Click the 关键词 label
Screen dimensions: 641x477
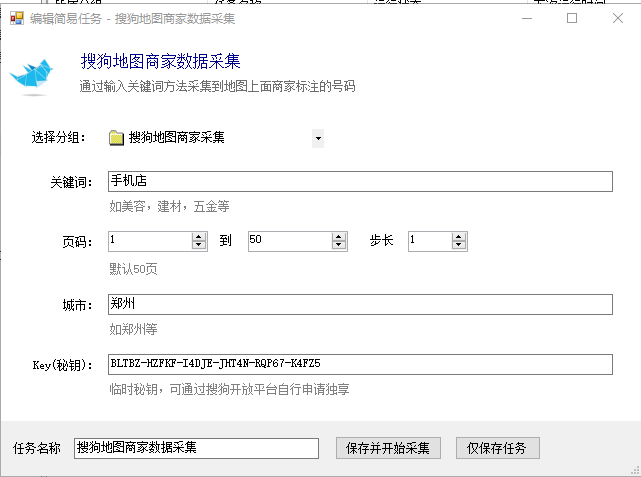click(72, 182)
